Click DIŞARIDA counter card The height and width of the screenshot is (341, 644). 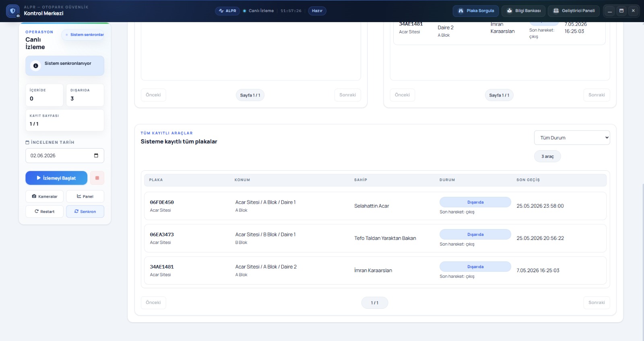tap(85, 95)
